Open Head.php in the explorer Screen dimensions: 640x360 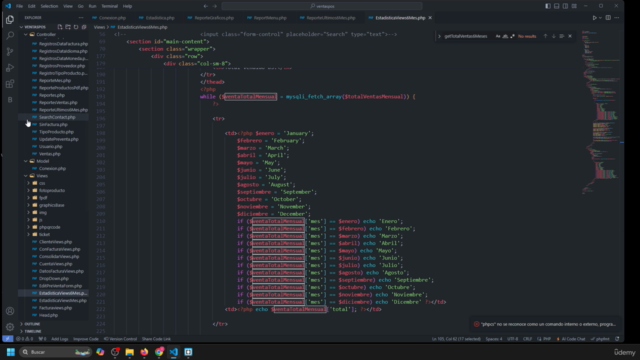(x=48, y=316)
